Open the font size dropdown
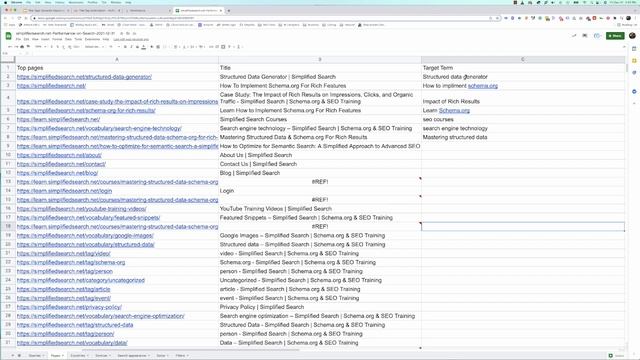Image resolution: width=640 pixels, height=360 pixels. [114, 47]
